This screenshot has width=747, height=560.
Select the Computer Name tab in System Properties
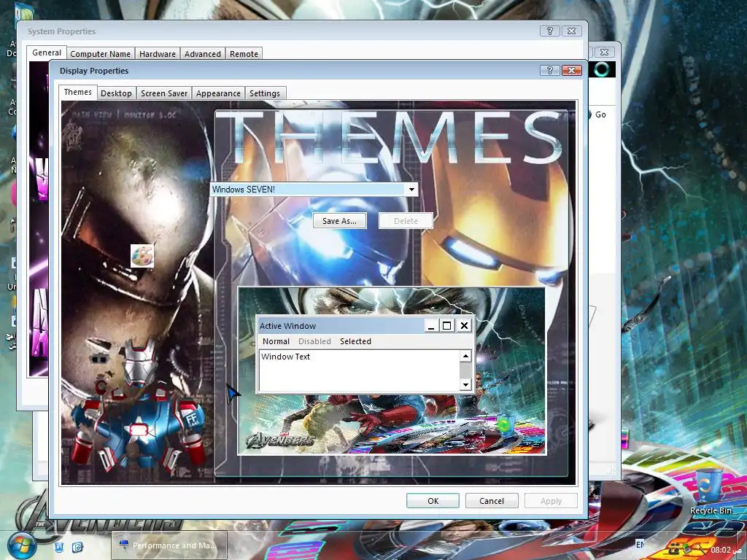tap(100, 54)
